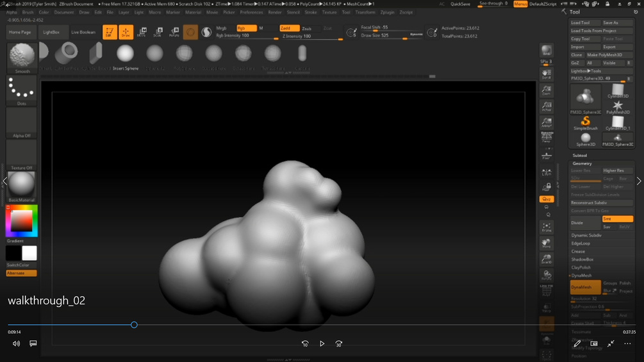Toggle Line Fill PolyF display
This screenshot has width=644, height=362.
546,291
